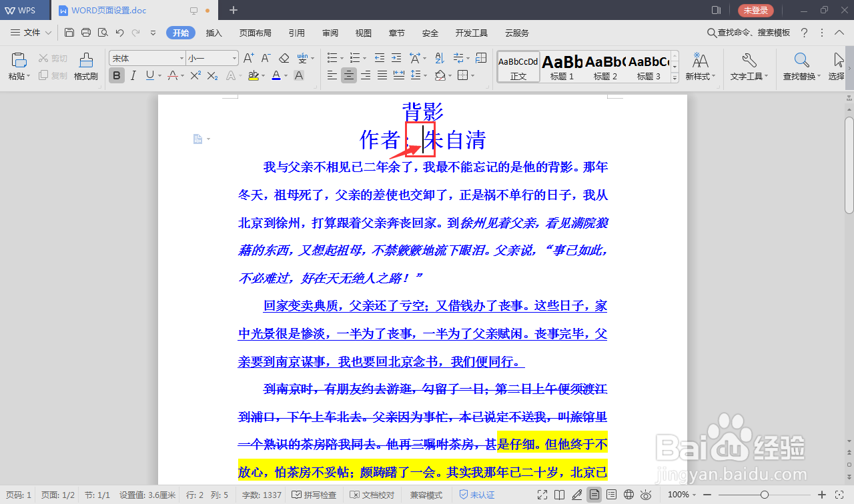Toggle bold formatting
Screen dimensions: 854x504
coord(116,75)
